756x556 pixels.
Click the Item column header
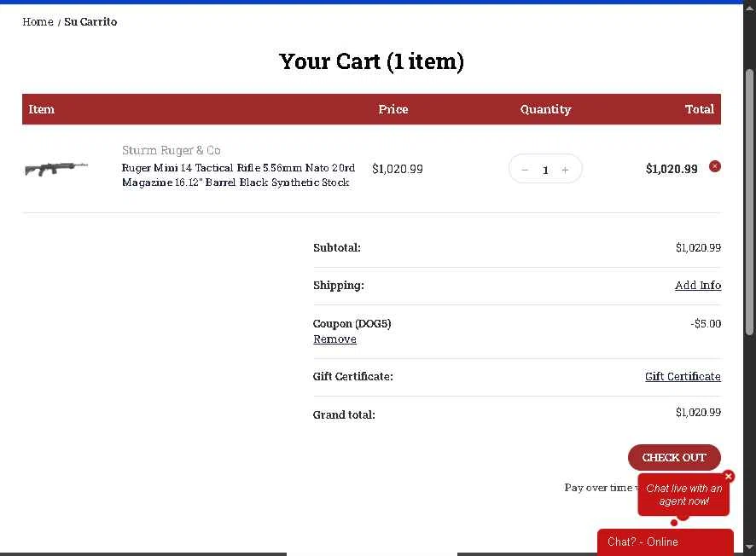pyautogui.click(x=42, y=109)
